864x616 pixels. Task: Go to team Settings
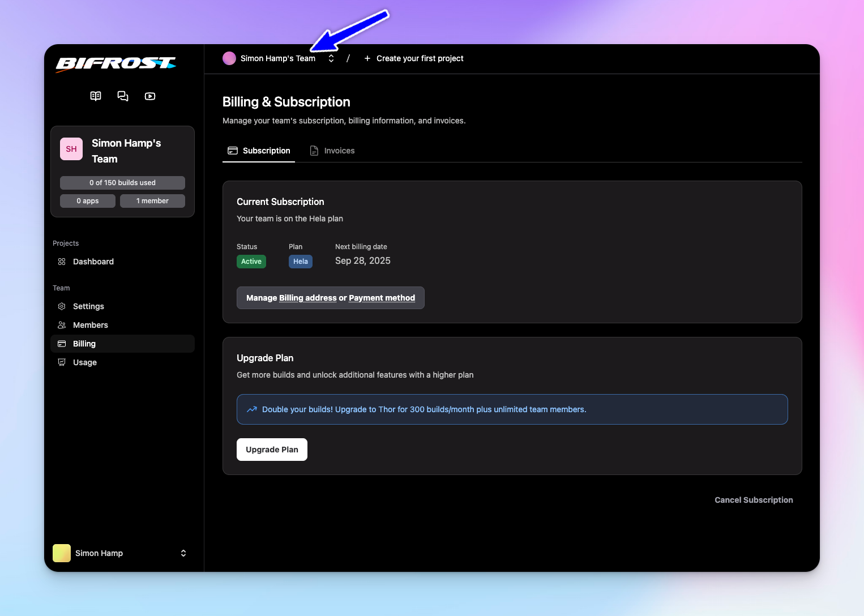[x=88, y=306]
